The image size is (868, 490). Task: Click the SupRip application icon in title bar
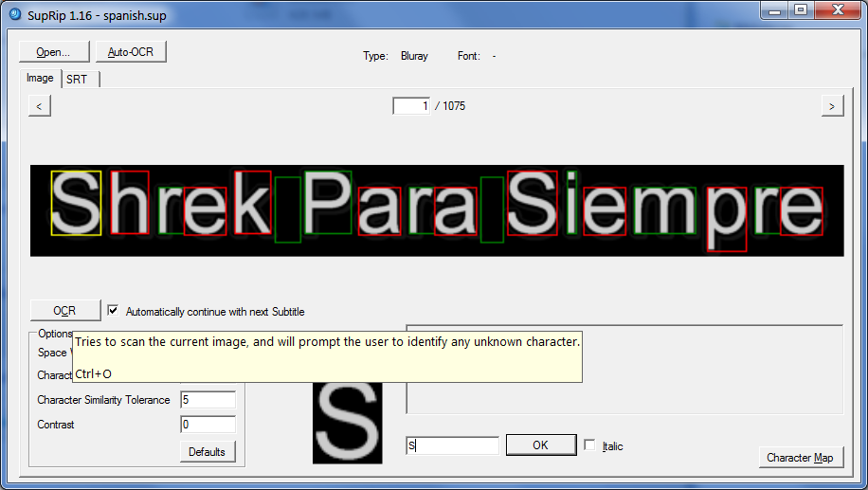pyautogui.click(x=15, y=15)
